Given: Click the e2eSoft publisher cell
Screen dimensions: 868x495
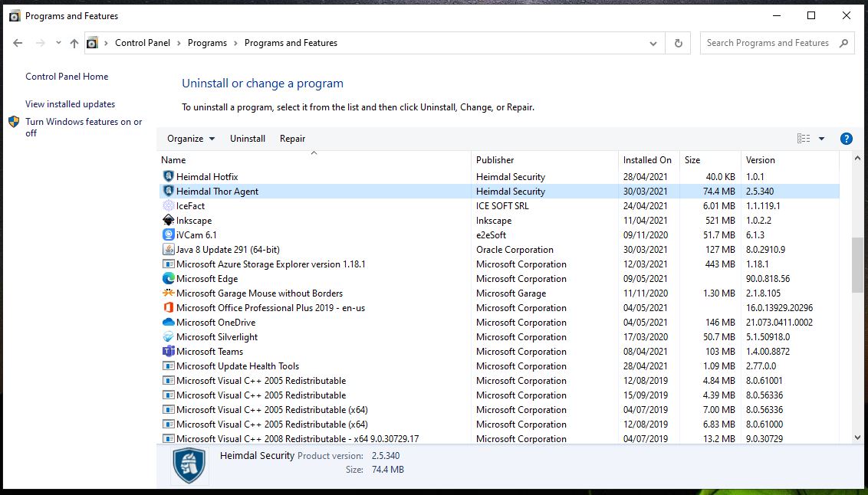Looking at the screenshot, I should (491, 235).
